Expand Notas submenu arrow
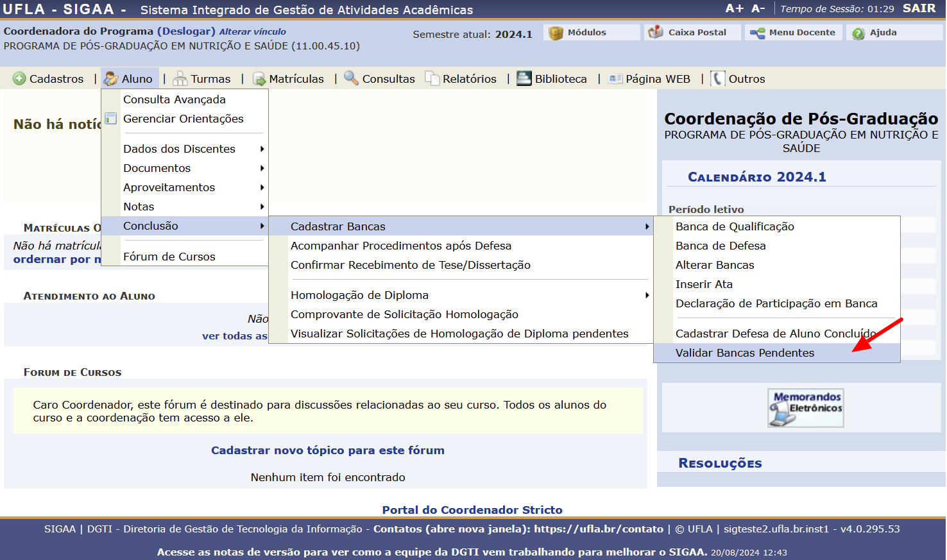 pos(262,207)
